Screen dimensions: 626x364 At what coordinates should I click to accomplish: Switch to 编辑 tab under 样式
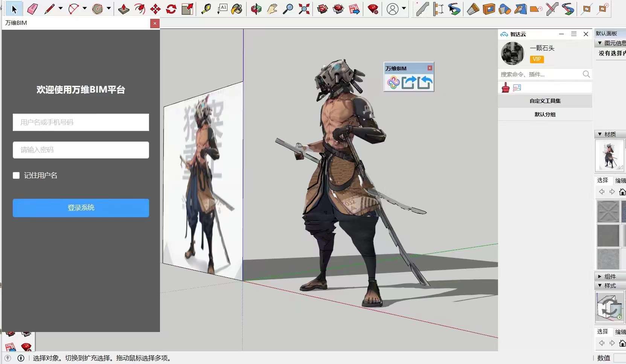[x=620, y=332]
